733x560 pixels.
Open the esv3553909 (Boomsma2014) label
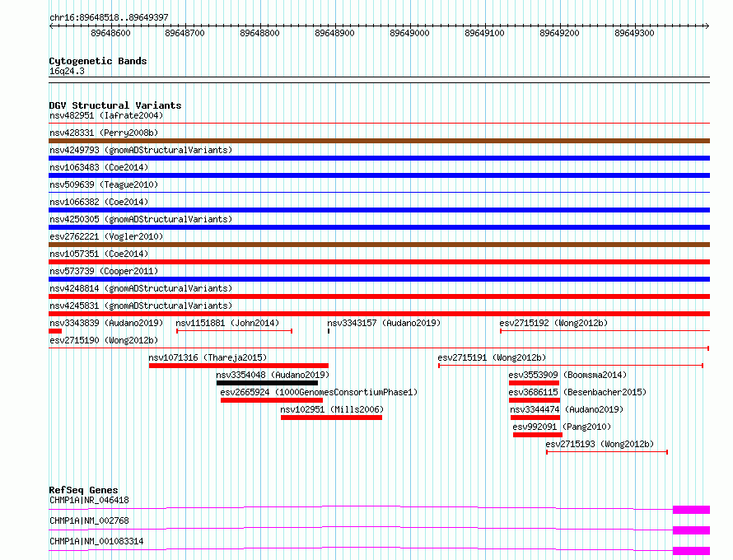point(567,375)
